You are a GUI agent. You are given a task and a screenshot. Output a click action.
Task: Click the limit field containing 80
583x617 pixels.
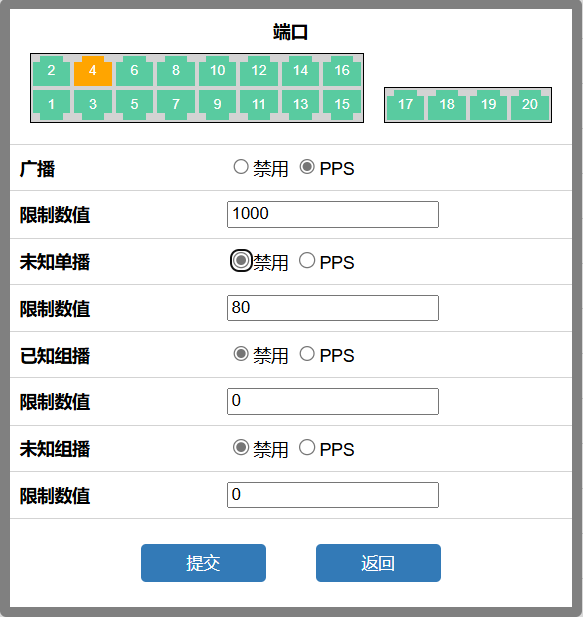(x=333, y=308)
